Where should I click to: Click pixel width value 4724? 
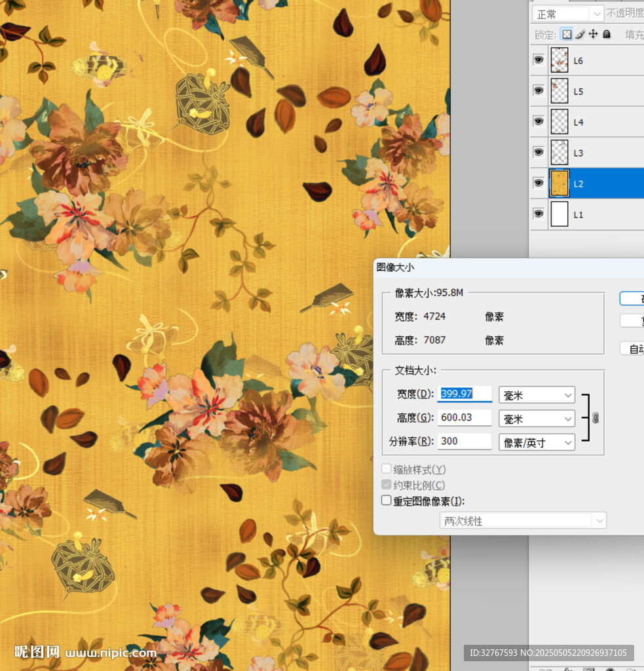point(434,316)
